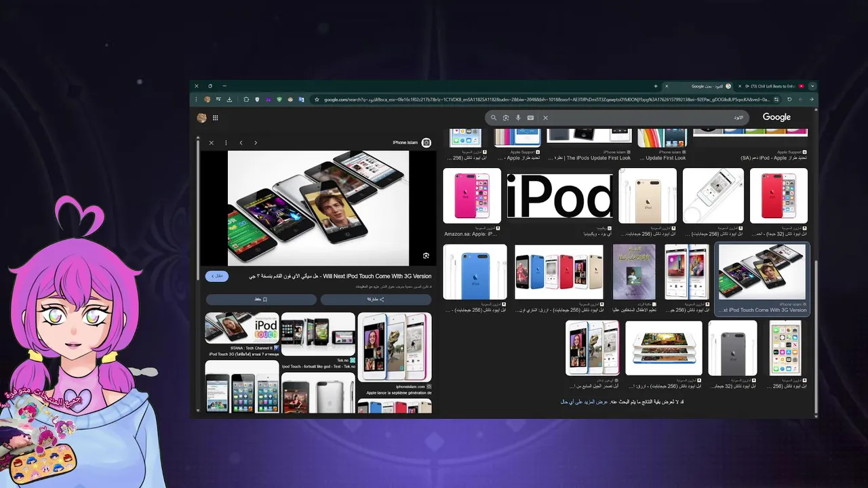Open the Chrome profile avatar in toolbar
The height and width of the screenshot is (488, 868).
(x=207, y=99)
